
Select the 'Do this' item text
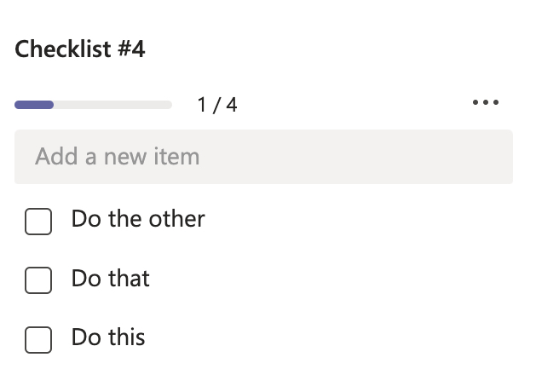click(108, 337)
